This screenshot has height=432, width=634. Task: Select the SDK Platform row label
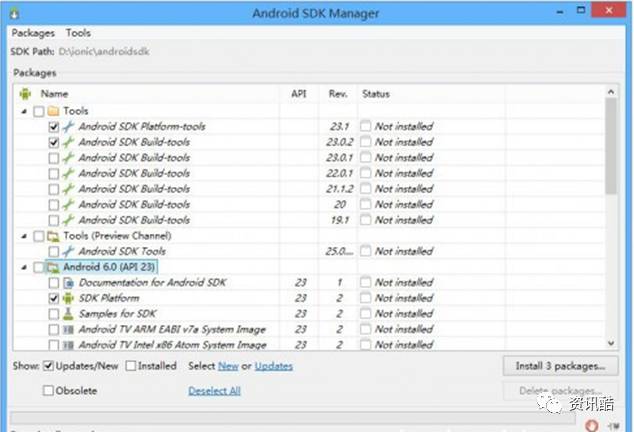click(109, 298)
